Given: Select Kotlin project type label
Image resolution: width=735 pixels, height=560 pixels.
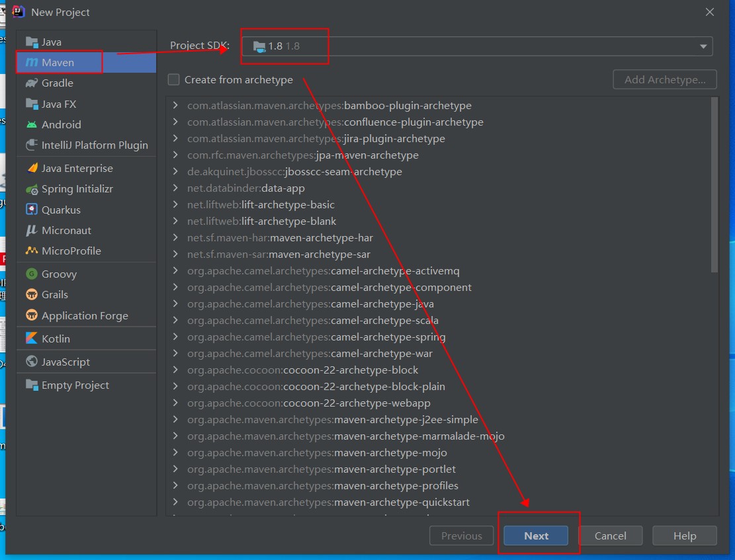Looking at the screenshot, I should [56, 339].
